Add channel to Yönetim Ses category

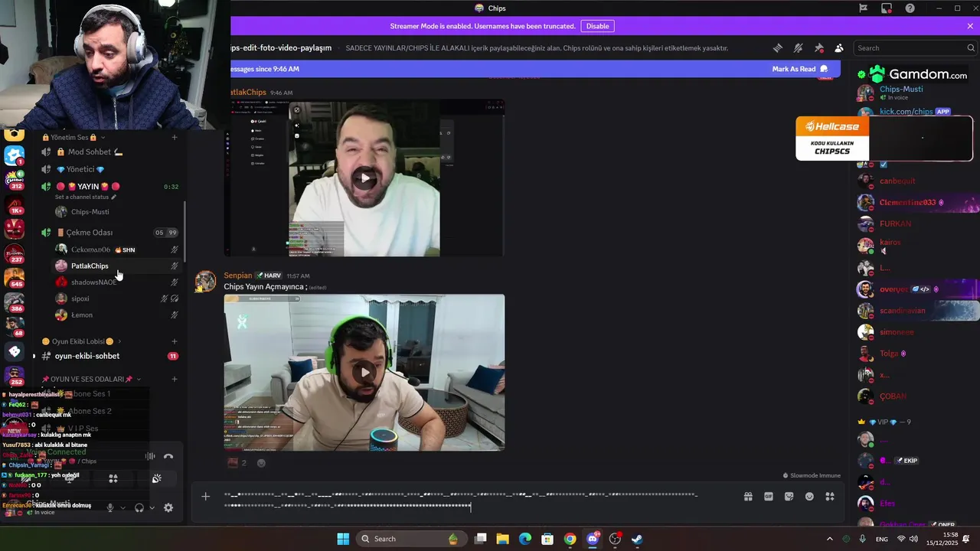click(175, 138)
